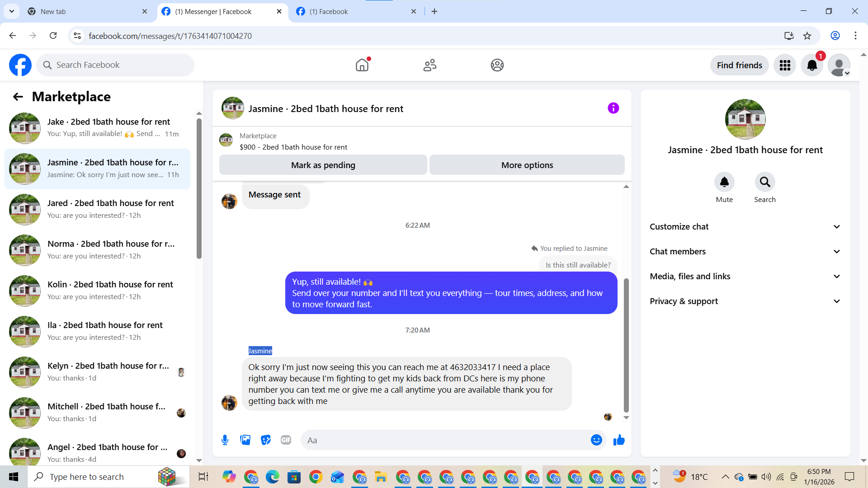Open the Facebook menu grid icon

785,66
